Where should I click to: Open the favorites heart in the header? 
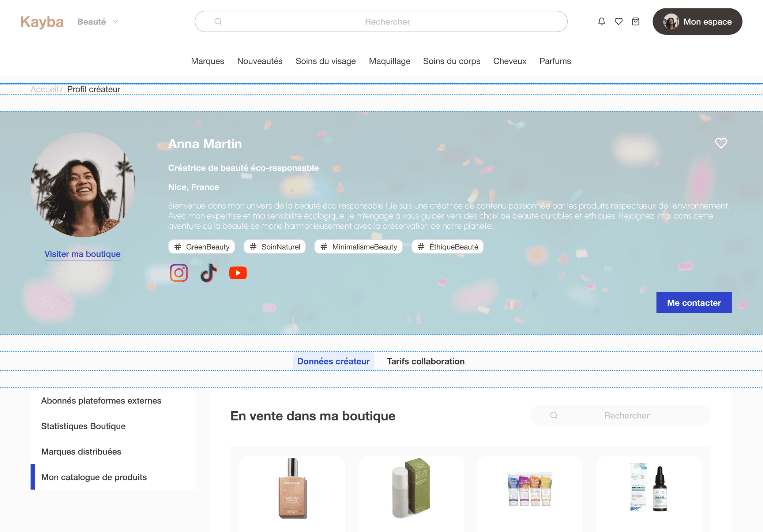(x=619, y=21)
